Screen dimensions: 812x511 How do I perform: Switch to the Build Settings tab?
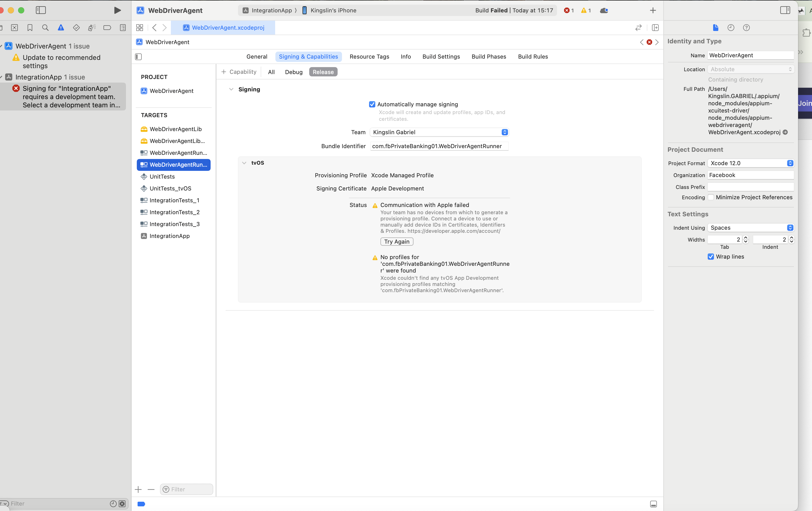[x=441, y=57]
